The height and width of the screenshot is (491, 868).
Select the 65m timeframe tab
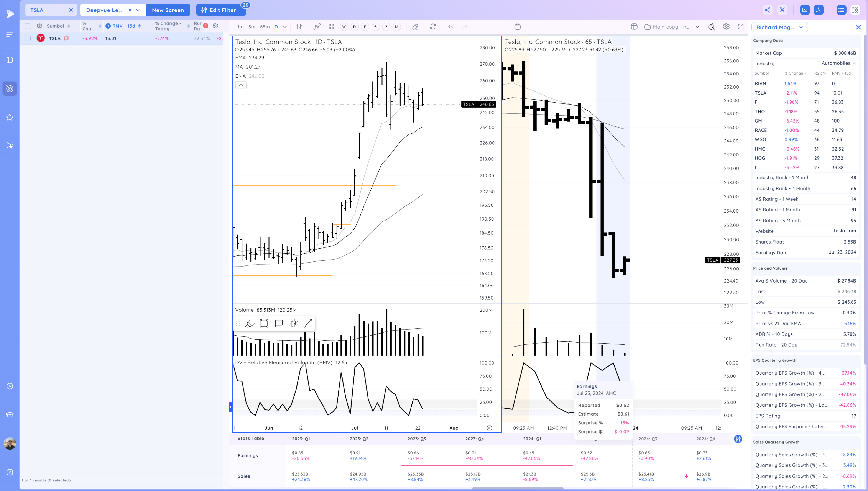[x=265, y=27]
